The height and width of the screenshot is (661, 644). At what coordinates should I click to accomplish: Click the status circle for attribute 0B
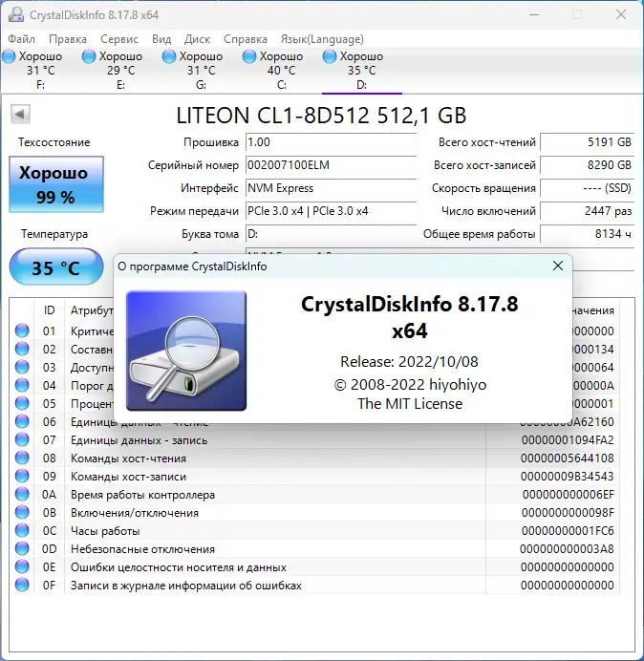pyautogui.click(x=22, y=512)
